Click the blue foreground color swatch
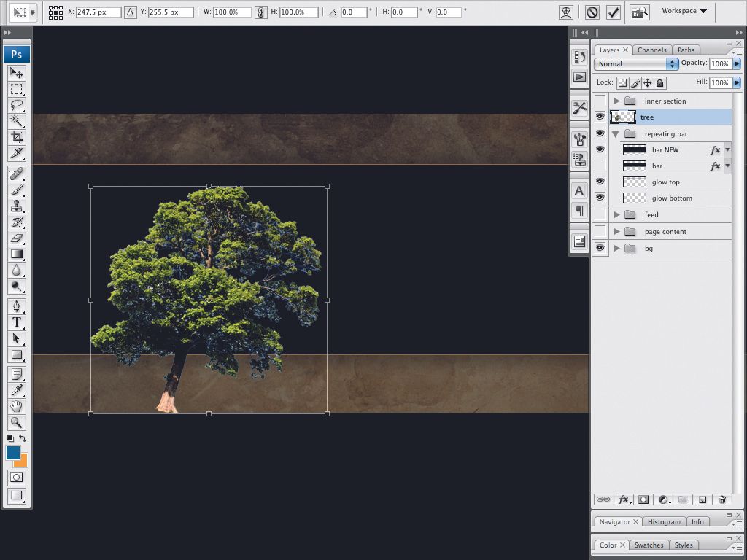 pos(12,453)
